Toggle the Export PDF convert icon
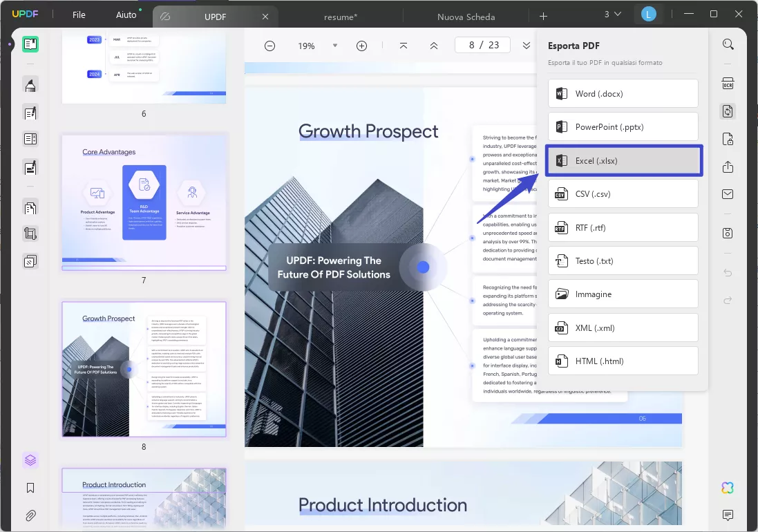The image size is (758, 532). click(728, 111)
